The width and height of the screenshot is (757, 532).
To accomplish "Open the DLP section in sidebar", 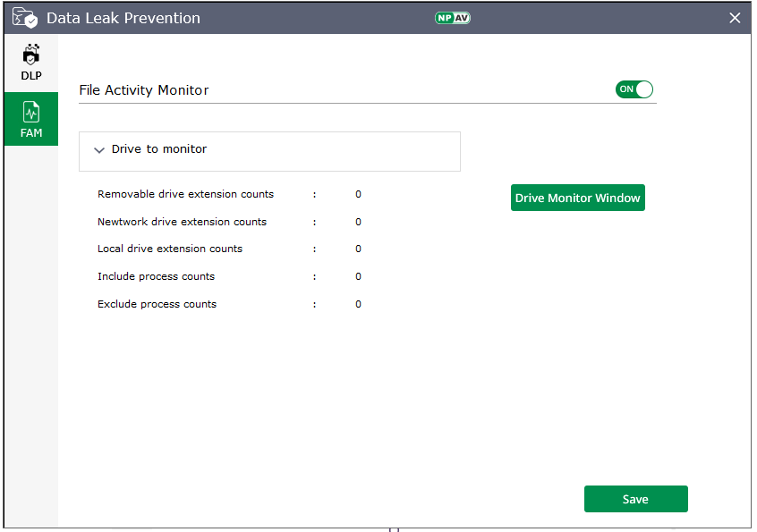I will point(31,63).
